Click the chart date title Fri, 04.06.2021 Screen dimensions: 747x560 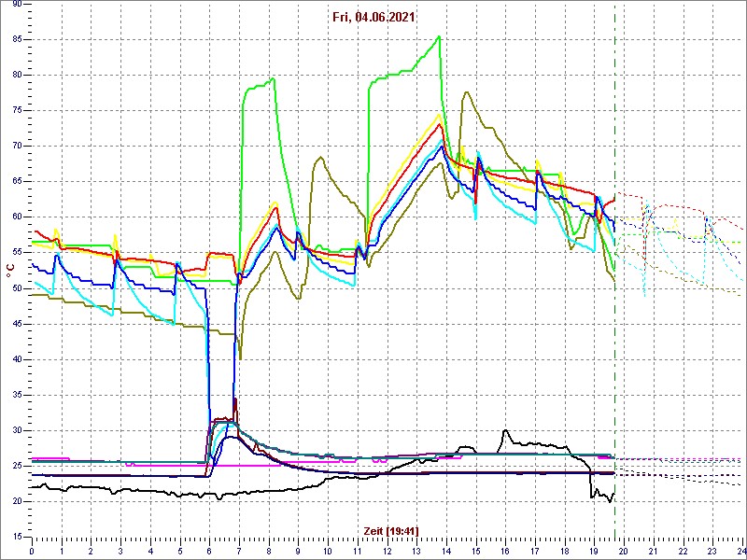[373, 18]
